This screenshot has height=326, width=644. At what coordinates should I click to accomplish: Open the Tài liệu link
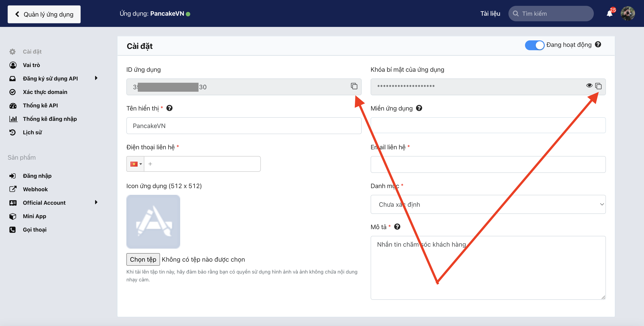490,13
